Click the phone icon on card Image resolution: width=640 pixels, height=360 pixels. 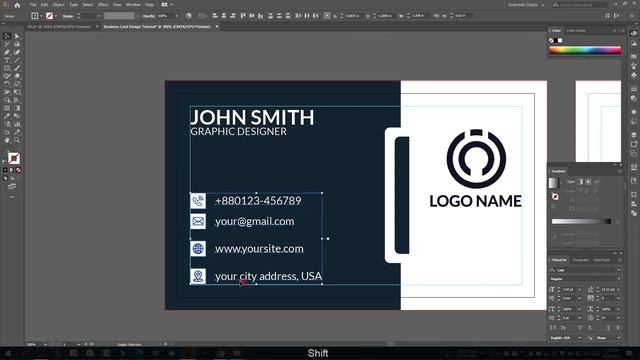(x=198, y=201)
